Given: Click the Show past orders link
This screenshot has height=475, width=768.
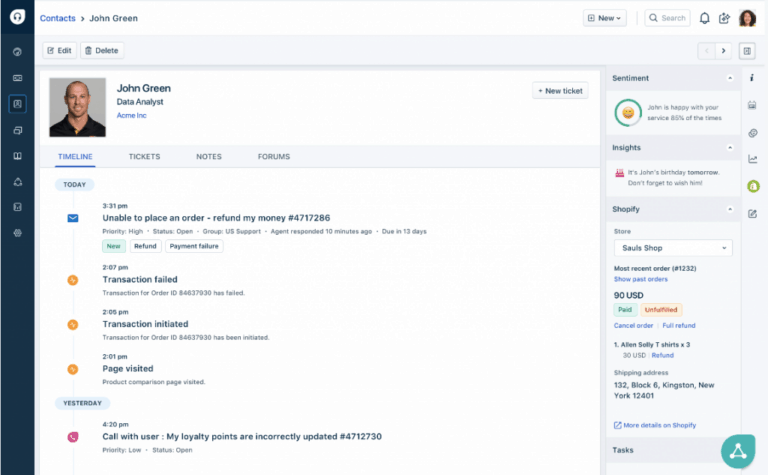Looking at the screenshot, I should click(641, 279).
